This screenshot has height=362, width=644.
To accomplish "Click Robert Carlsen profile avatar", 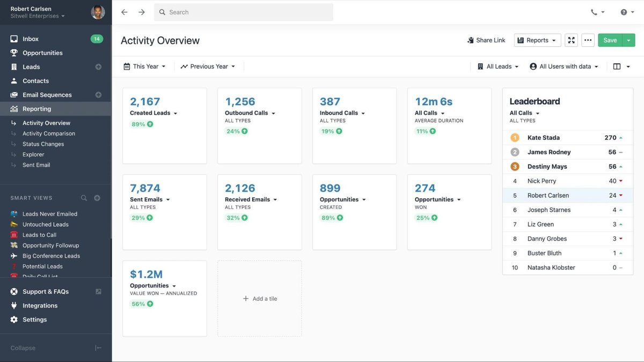I will tap(98, 12).
